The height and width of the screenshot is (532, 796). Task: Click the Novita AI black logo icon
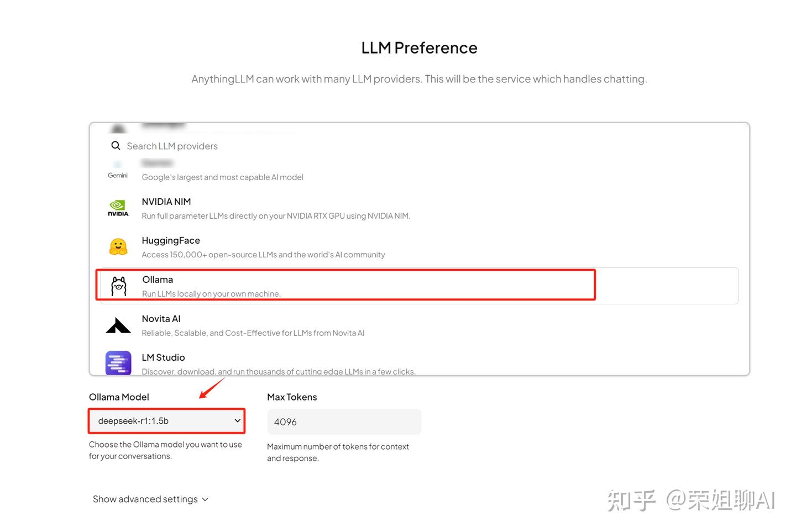(118, 325)
